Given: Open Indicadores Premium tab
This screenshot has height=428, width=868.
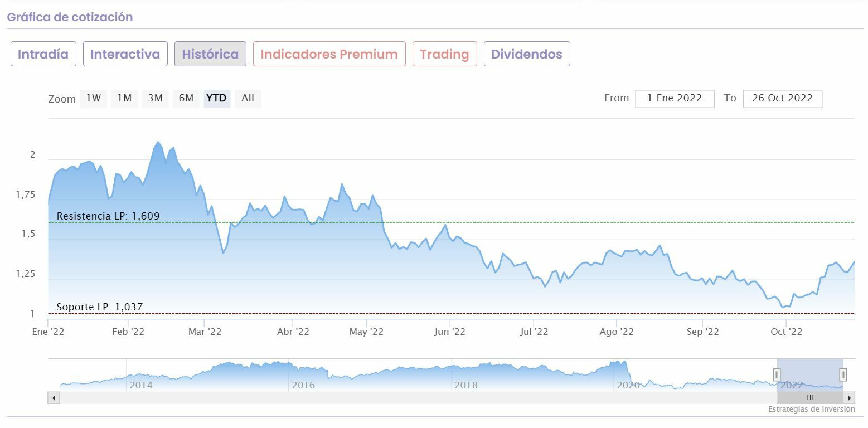Looking at the screenshot, I should point(329,54).
